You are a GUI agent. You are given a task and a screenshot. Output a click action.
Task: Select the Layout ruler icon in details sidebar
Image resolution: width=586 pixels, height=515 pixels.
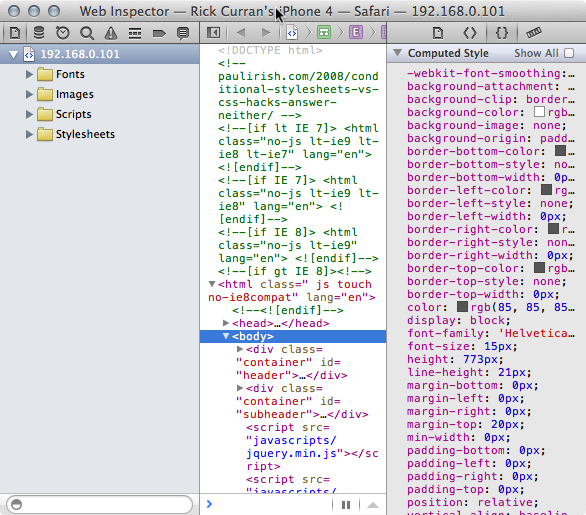[x=534, y=33]
